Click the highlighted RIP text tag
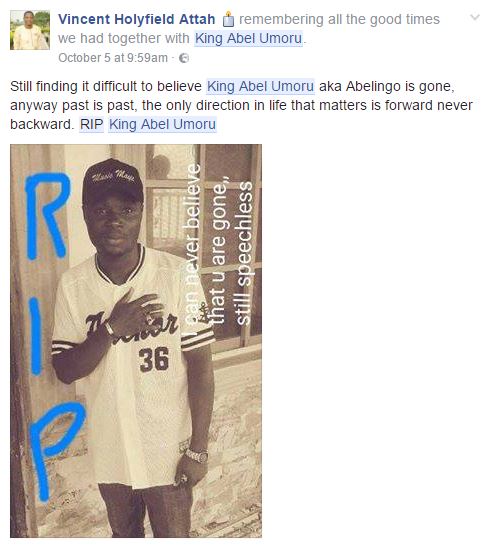Image resolution: width=491 pixels, height=550 pixels. coord(92,124)
